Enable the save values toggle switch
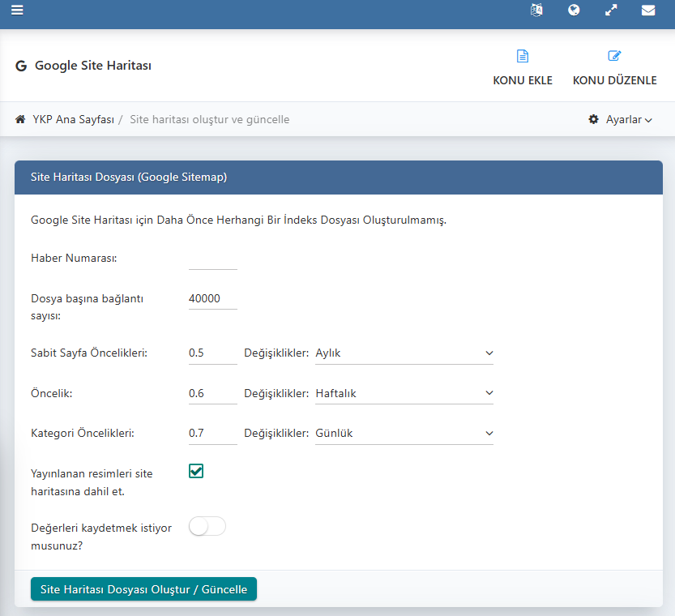 point(207,527)
